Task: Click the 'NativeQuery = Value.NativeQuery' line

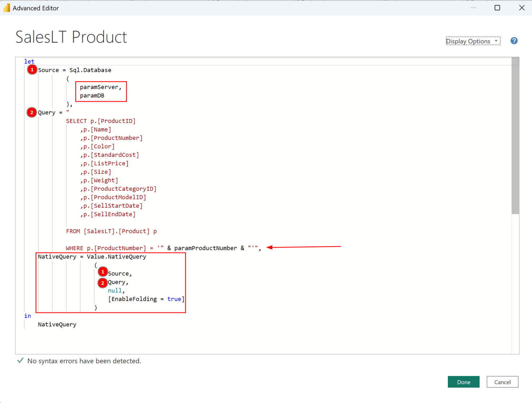Action: click(92, 257)
